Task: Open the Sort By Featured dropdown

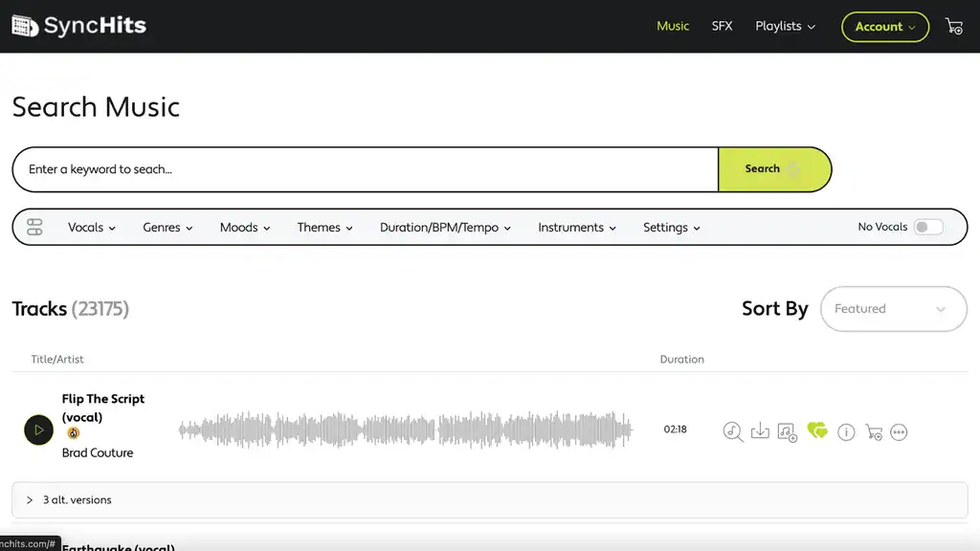Action: [x=893, y=309]
